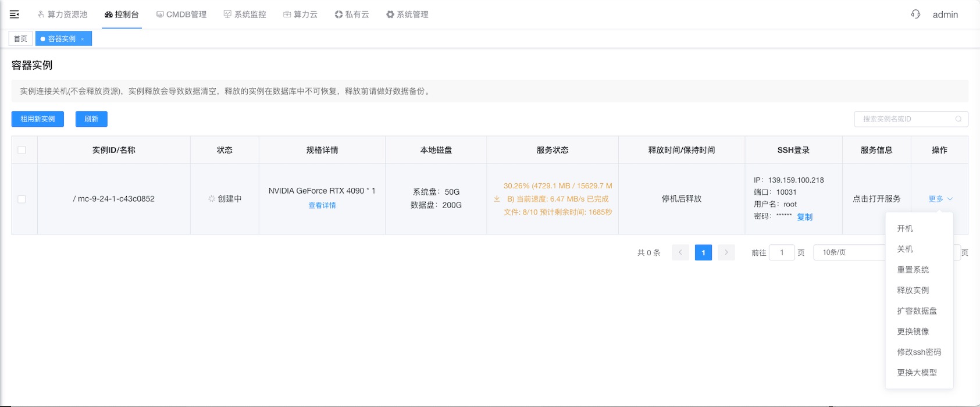
Task: Open the 系统监控 menu
Action: 245,15
